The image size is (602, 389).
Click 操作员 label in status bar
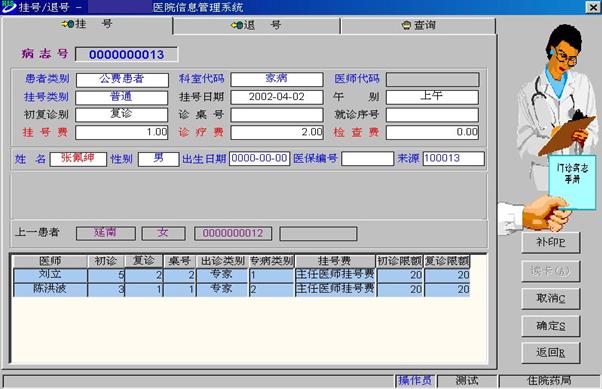coord(415,381)
